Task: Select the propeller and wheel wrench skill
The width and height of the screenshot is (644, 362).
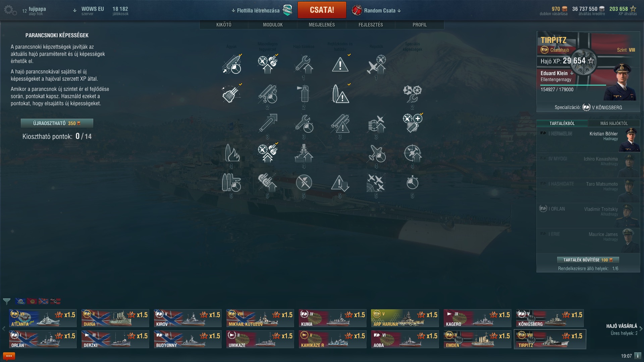Action: tap(412, 94)
